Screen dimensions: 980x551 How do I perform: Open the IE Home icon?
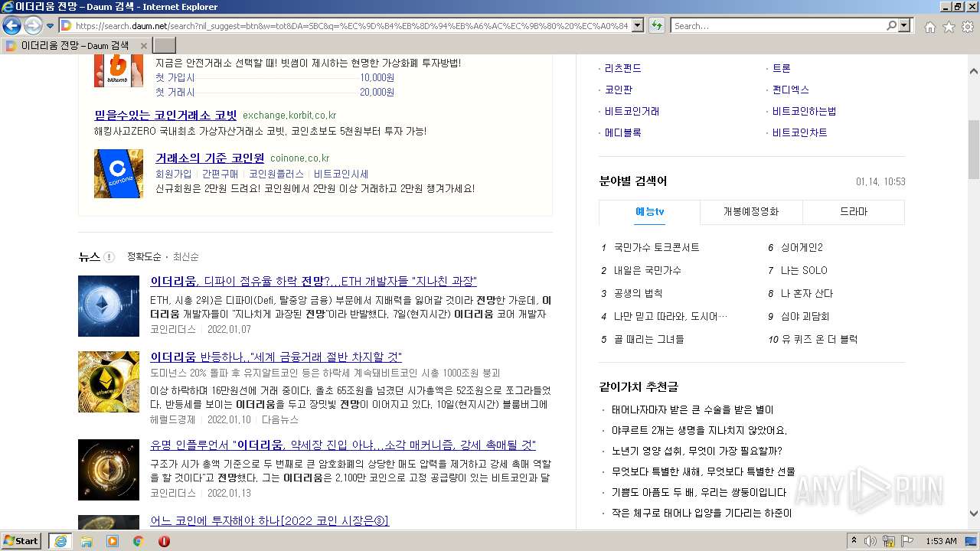coord(929,27)
